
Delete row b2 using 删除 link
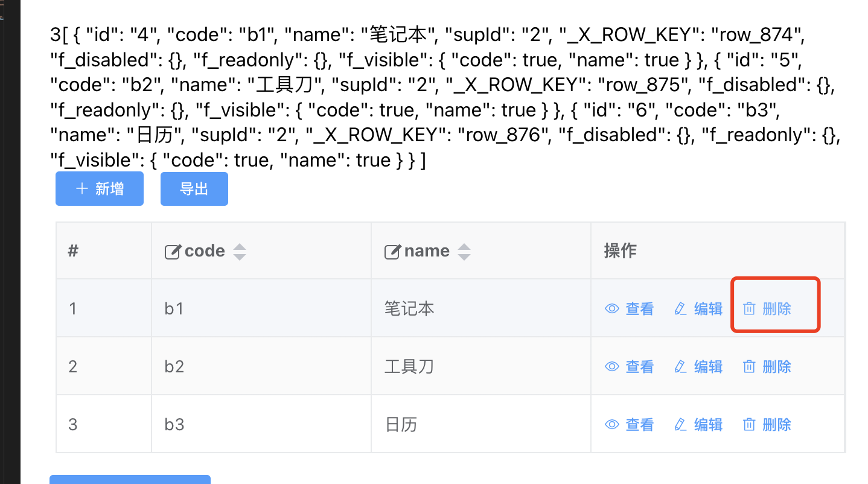[x=767, y=367]
